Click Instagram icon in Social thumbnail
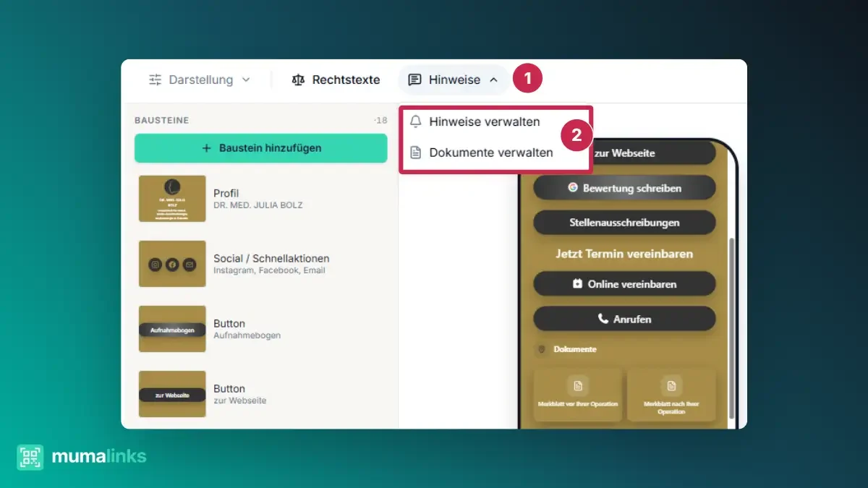The width and height of the screenshot is (868, 488). [x=155, y=265]
